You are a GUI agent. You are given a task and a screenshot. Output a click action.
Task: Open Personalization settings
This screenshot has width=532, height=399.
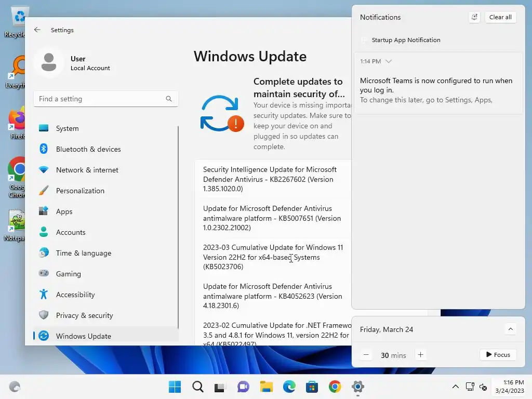click(x=106, y=191)
